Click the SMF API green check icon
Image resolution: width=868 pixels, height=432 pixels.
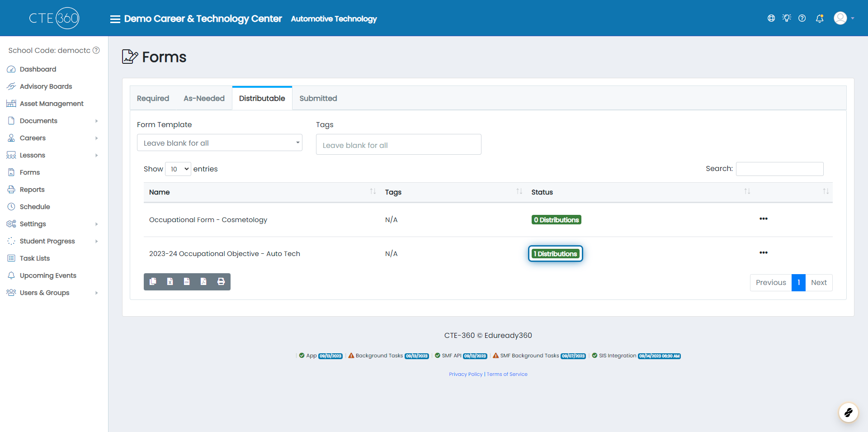(438, 356)
